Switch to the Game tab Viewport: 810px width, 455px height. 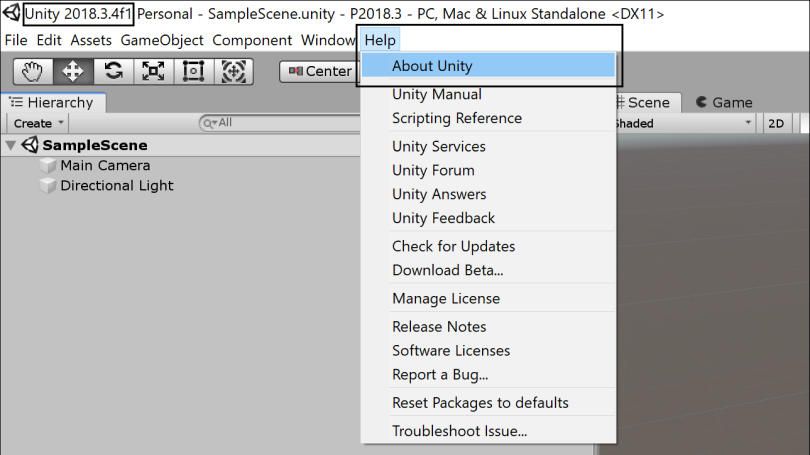(724, 103)
